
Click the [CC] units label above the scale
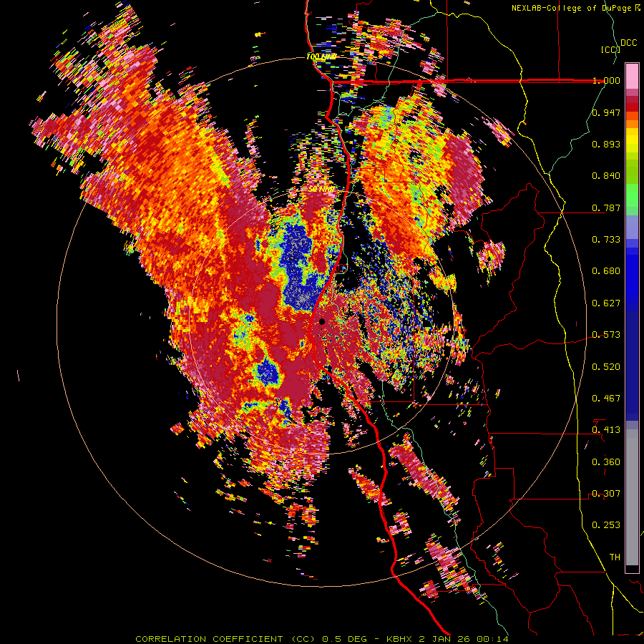coord(611,49)
